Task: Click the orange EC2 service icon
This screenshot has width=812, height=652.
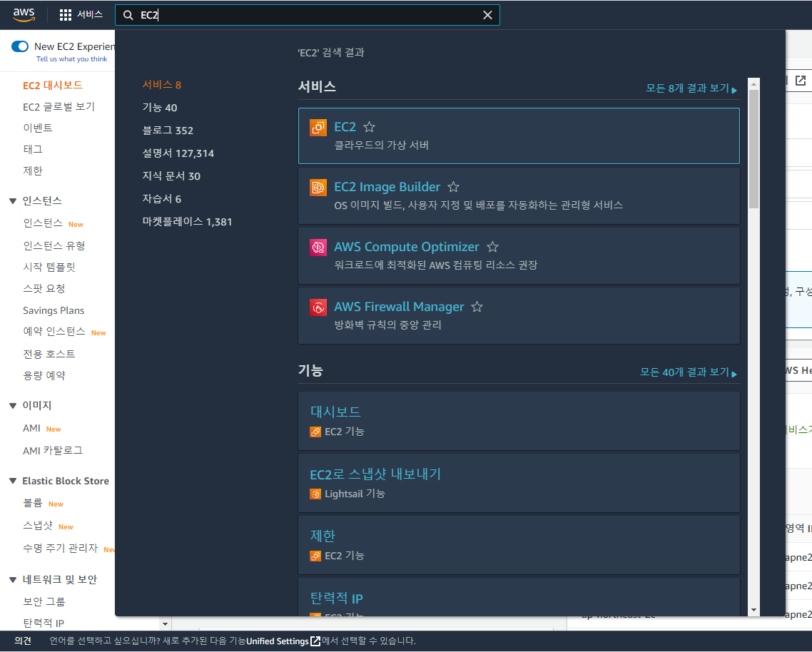Action: click(x=318, y=128)
